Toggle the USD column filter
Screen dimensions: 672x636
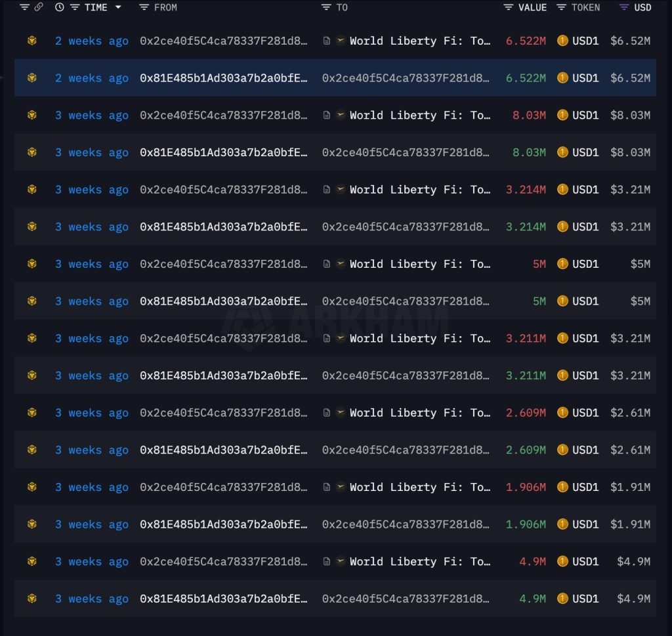[635, 7]
